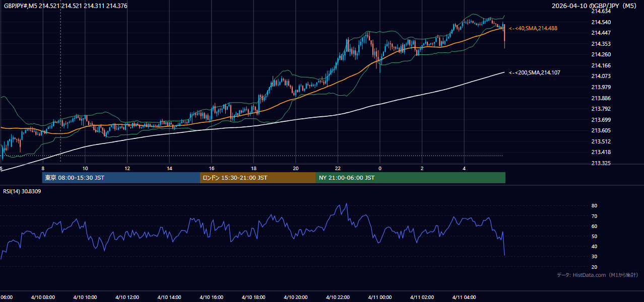Click the 214.353 price axis value
This screenshot has width=644, height=302.
coord(601,44)
